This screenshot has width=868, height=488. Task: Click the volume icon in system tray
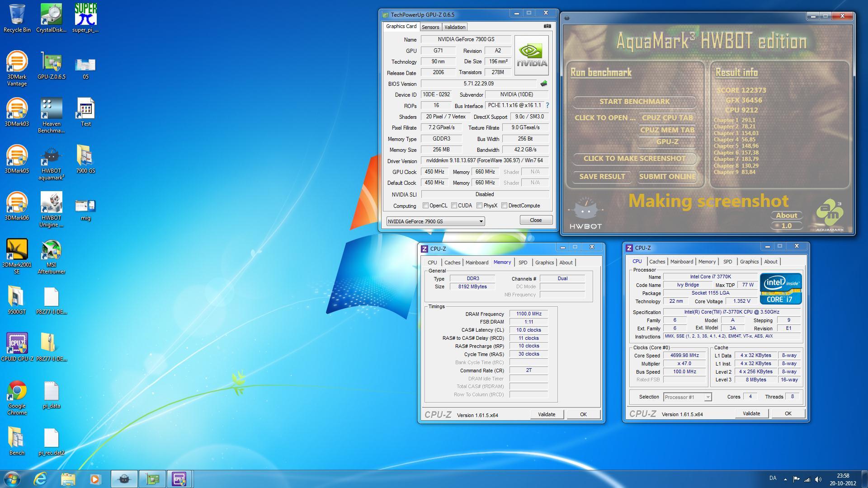(x=819, y=479)
